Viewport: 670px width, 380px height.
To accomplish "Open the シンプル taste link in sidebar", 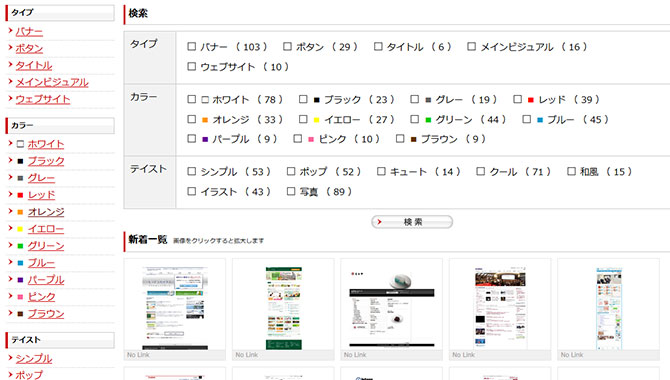I will tap(34, 358).
